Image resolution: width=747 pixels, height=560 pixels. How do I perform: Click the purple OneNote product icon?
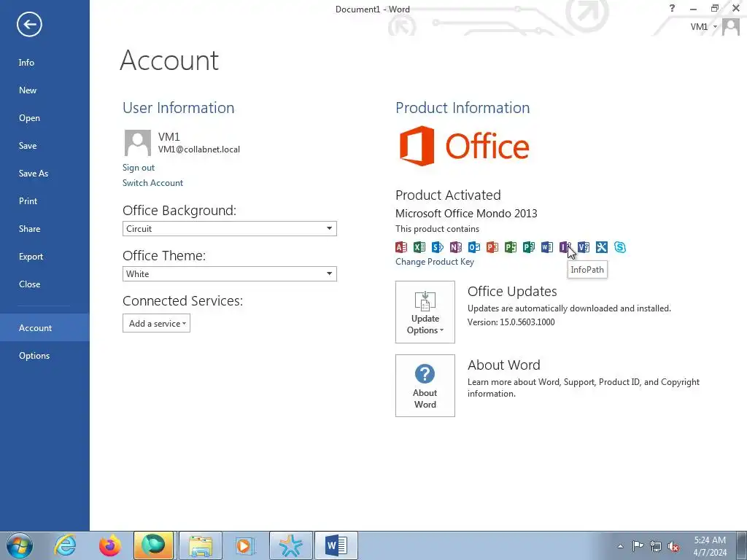pos(455,246)
